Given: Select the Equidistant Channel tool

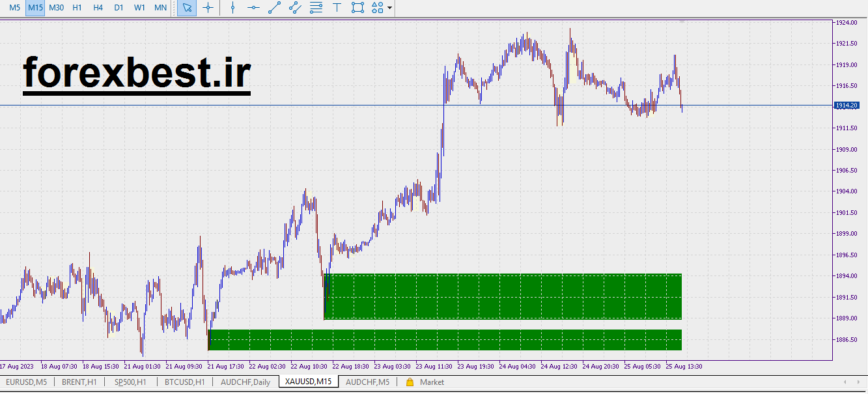Looking at the screenshot, I should (294, 8).
